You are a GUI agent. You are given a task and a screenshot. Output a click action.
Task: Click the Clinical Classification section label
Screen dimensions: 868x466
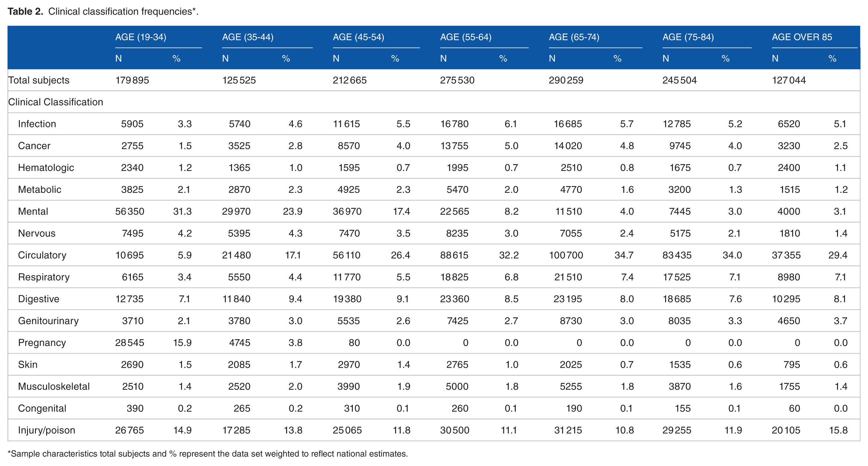(x=56, y=102)
